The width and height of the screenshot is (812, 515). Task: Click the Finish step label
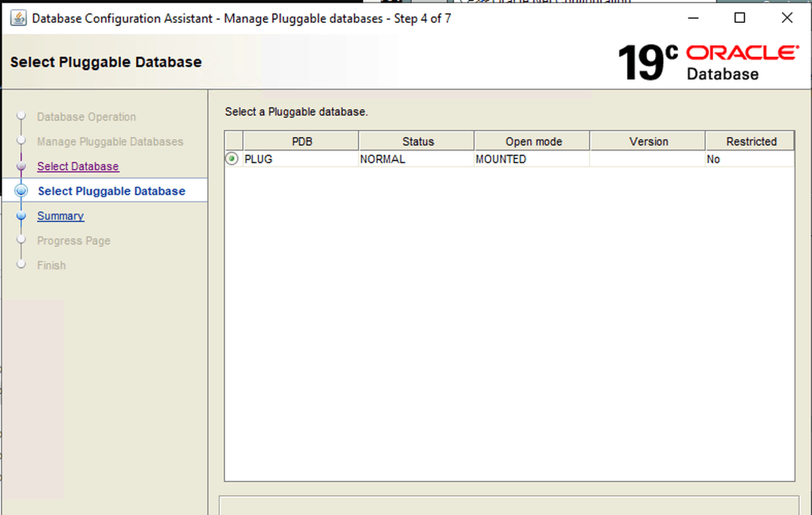[51, 266]
